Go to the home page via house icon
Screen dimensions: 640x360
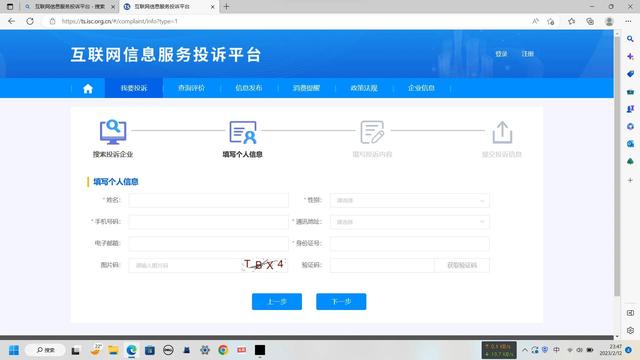[x=88, y=89]
